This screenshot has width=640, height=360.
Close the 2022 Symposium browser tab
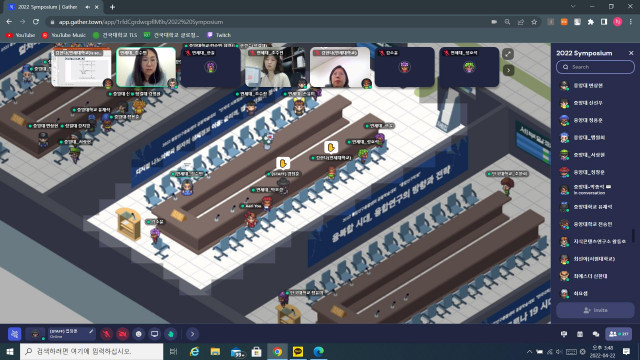click(97, 7)
